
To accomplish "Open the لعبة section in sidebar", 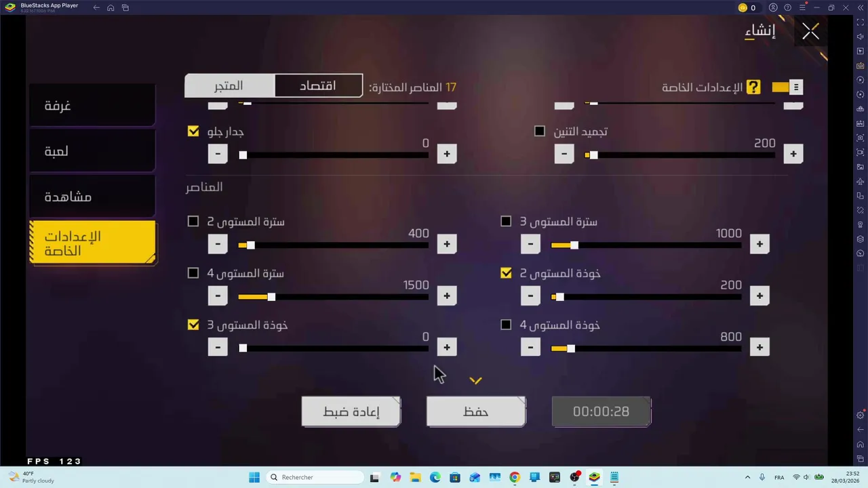I will 93,151.
